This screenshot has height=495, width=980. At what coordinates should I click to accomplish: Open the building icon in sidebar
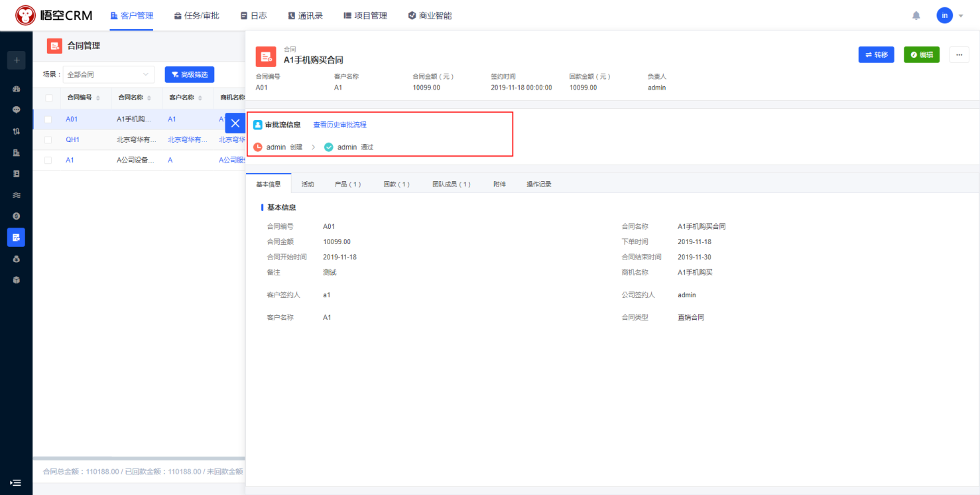pyautogui.click(x=16, y=153)
